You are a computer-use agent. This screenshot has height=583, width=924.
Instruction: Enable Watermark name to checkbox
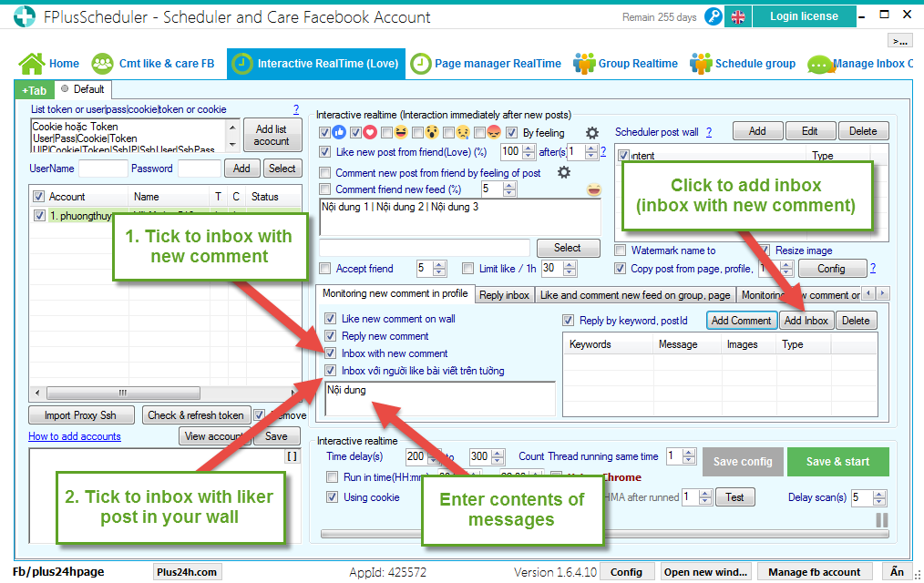tap(620, 251)
